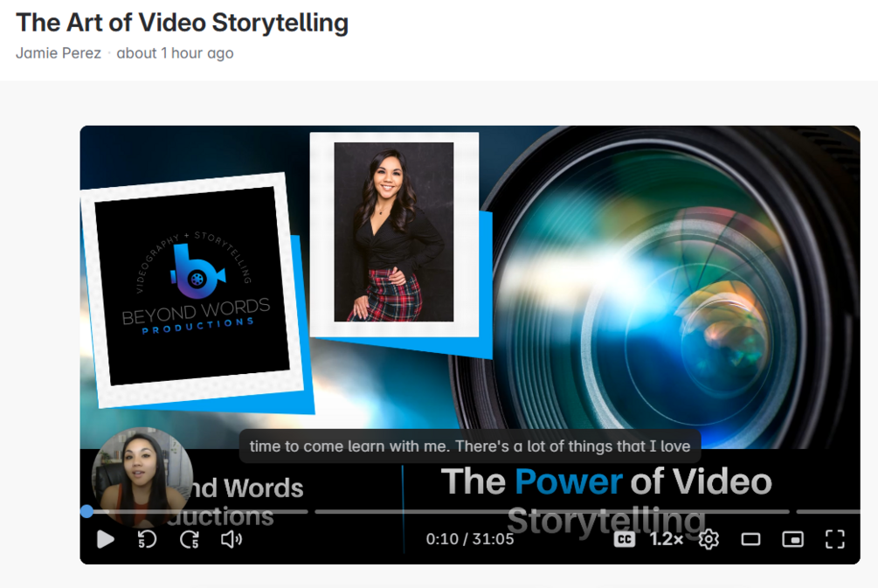Image resolution: width=878 pixels, height=588 pixels.
Task: Click the author name Jamie Perez
Action: point(59,53)
